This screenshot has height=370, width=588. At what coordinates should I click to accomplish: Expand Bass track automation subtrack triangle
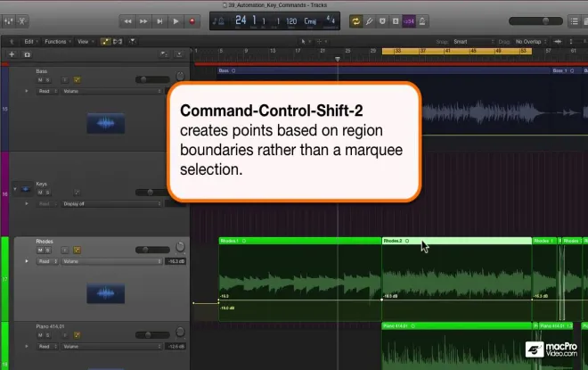click(x=26, y=91)
